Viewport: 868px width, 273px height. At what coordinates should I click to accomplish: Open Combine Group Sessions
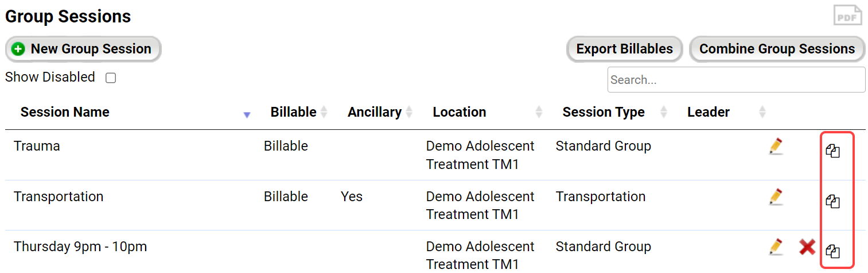point(777,49)
